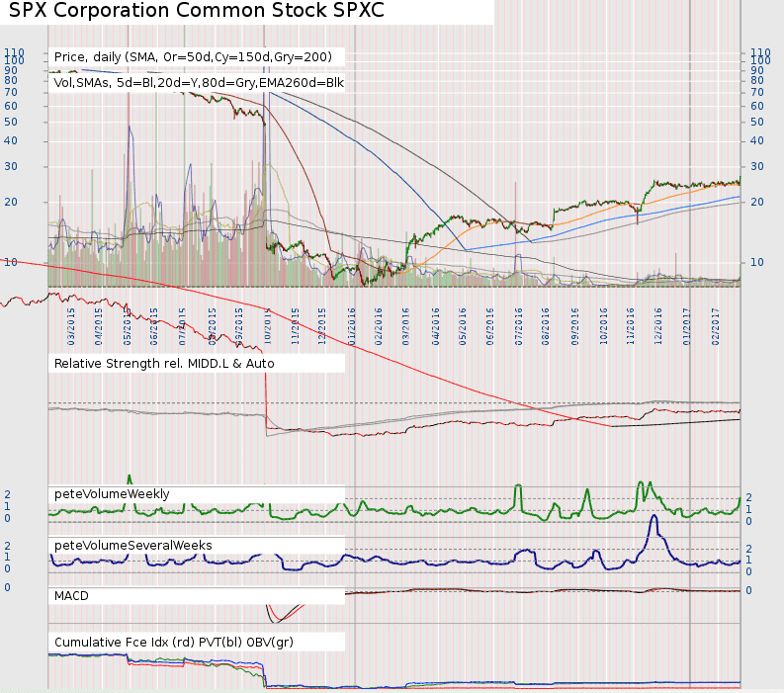784x693 pixels.
Task: Click the 07/2016 date axis label
Action: pos(518,326)
